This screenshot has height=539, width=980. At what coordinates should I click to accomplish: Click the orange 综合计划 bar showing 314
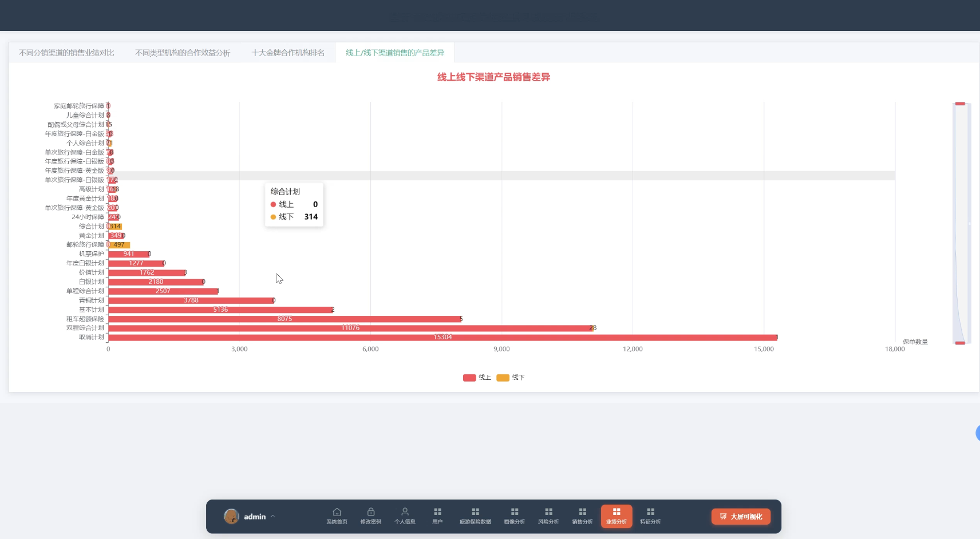(116, 227)
